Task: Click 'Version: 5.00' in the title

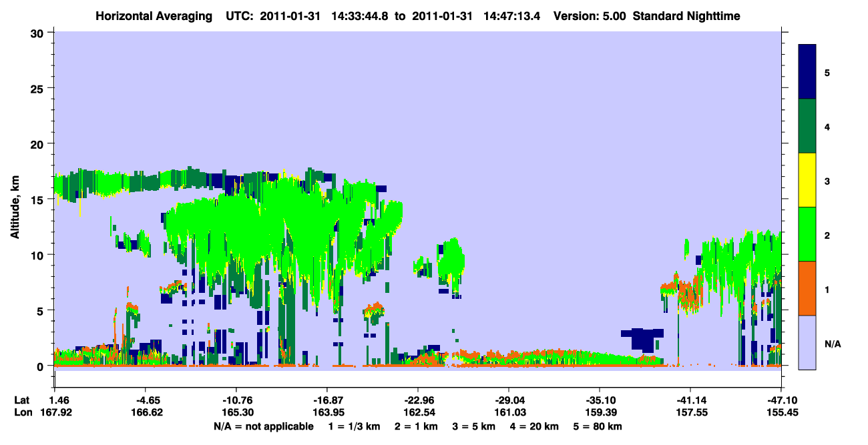Action: 590,16
